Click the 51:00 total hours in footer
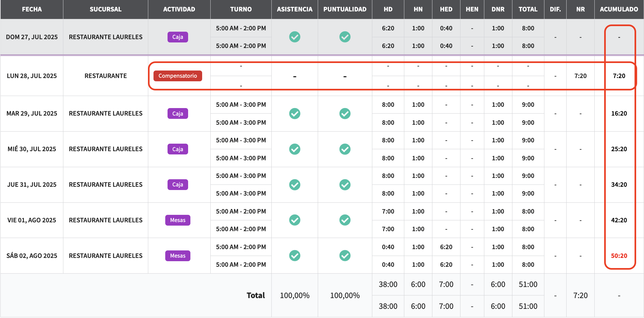Screen dimensions: 644x318 point(528,284)
